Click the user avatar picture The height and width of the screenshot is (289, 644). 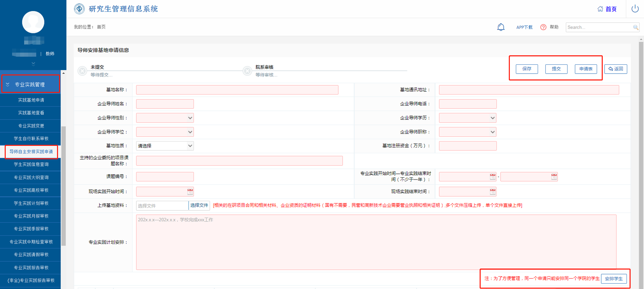[33, 22]
